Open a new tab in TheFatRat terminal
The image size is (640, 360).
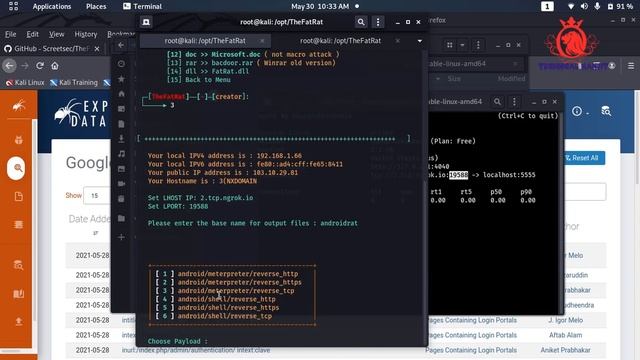pos(146,22)
